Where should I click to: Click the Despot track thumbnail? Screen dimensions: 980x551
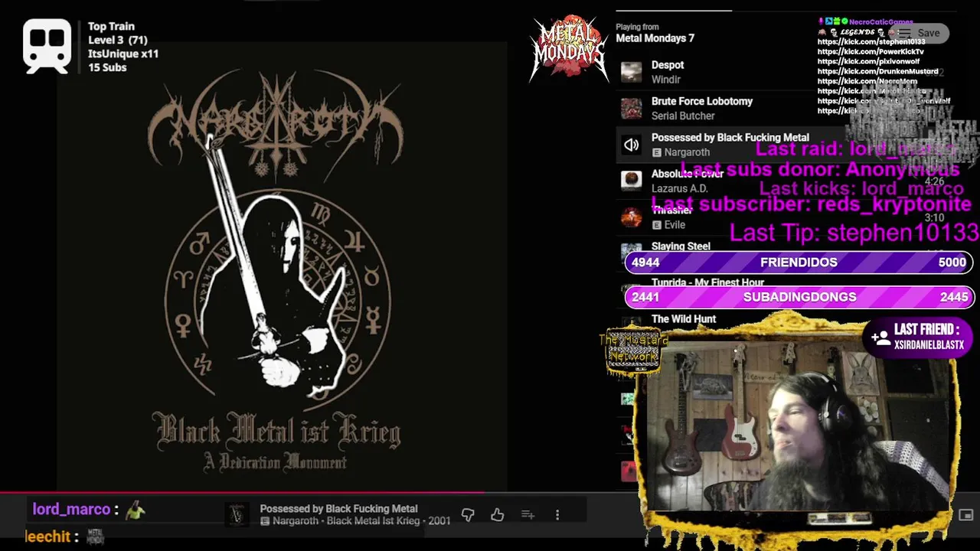(631, 72)
